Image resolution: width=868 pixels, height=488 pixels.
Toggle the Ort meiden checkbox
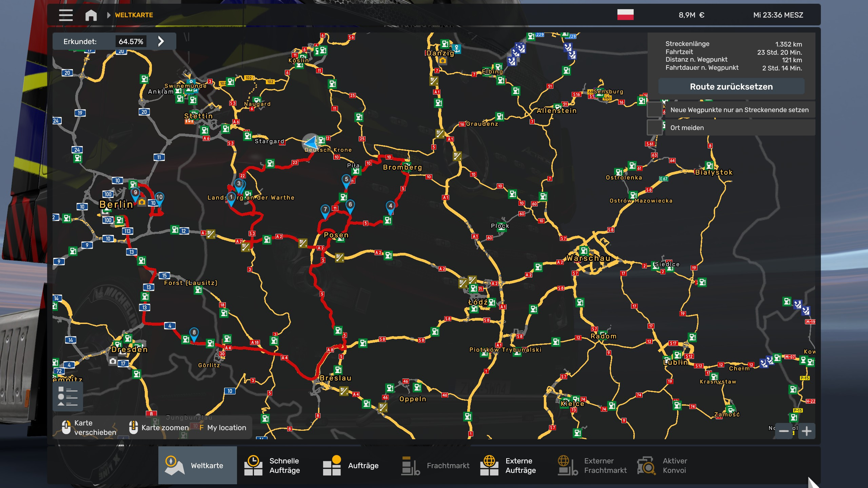pos(654,128)
